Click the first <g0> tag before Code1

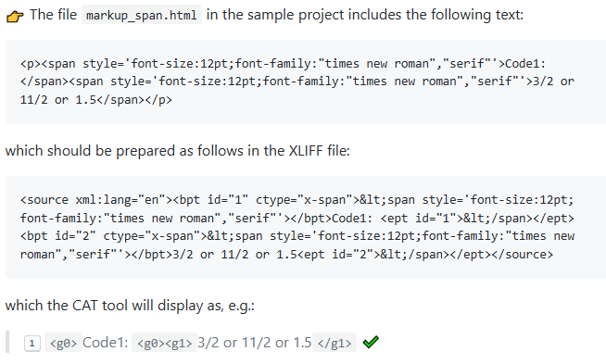click(63, 343)
